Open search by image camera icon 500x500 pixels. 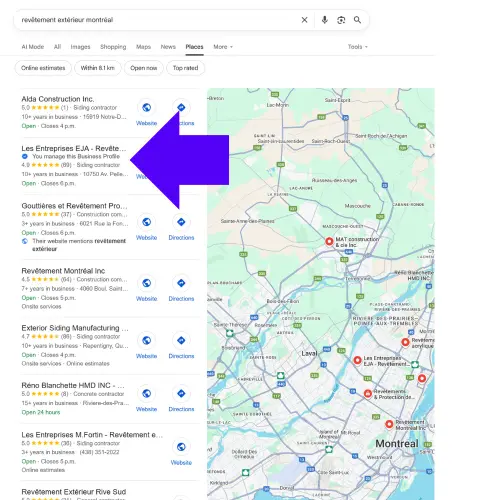pyautogui.click(x=341, y=20)
